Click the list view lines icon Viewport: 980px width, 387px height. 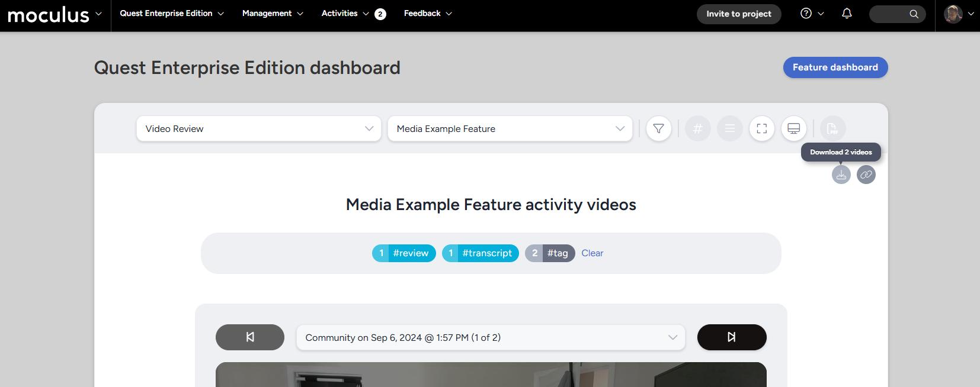point(729,128)
